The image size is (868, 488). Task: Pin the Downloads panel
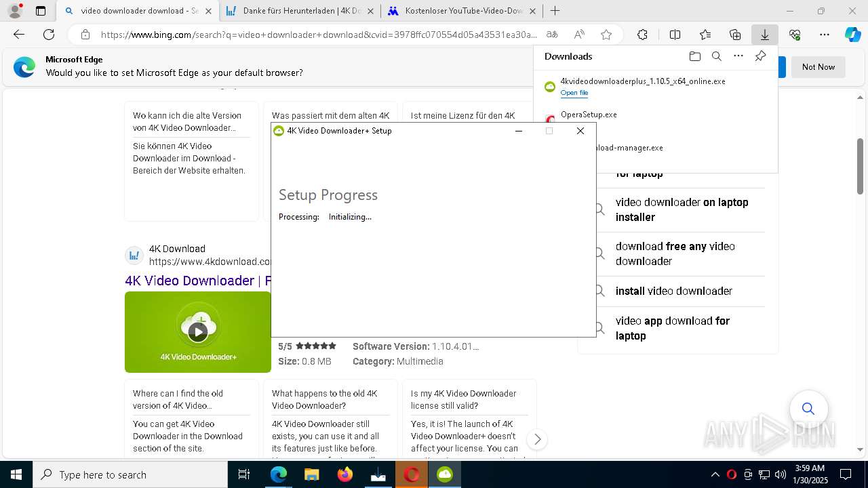coord(760,56)
